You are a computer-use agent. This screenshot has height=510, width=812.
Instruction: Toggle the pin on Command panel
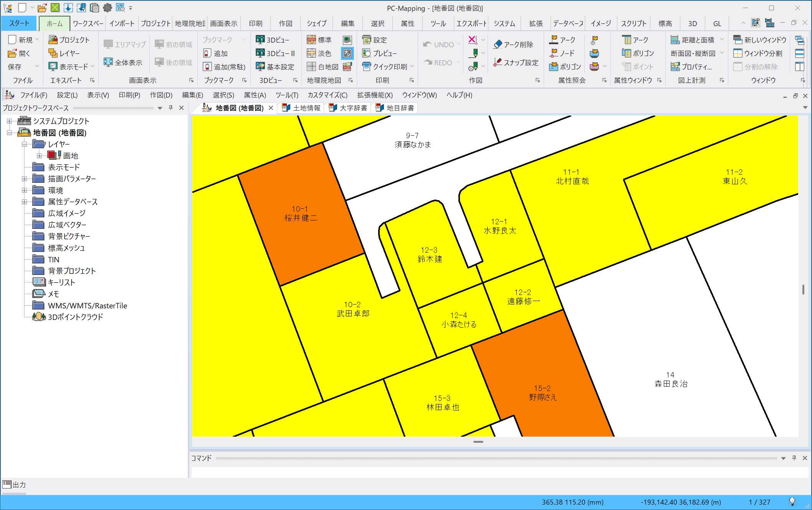pos(794,458)
